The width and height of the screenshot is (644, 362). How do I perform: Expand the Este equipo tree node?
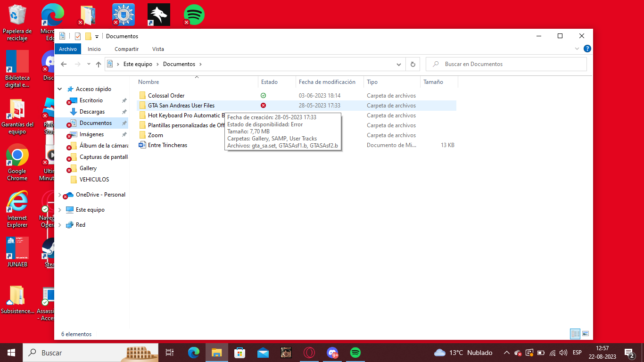pyautogui.click(x=60, y=210)
